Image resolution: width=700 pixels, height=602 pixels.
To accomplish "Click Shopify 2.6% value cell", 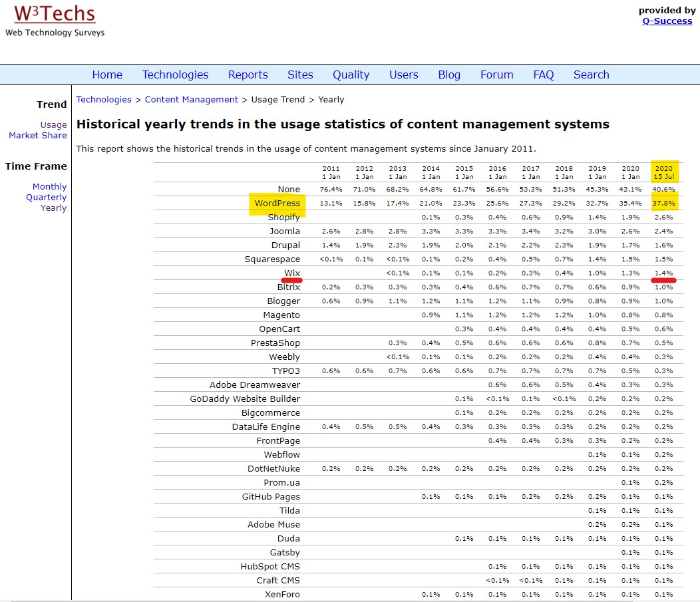I will 664,218.
